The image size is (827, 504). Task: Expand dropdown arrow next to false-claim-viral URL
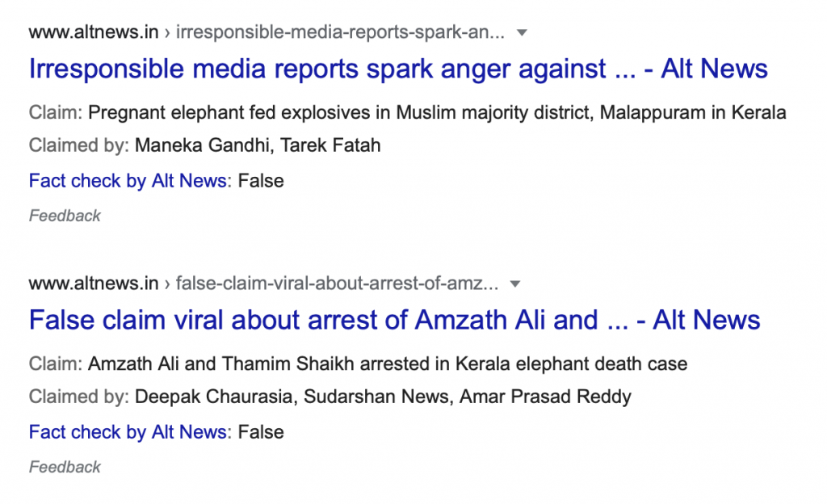[x=515, y=284]
